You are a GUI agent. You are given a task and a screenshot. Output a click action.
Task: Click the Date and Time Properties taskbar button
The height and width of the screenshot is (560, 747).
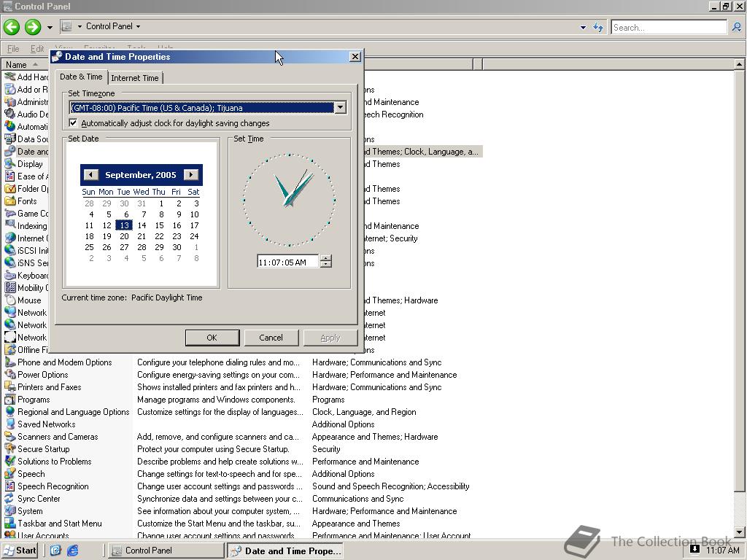[285, 551]
